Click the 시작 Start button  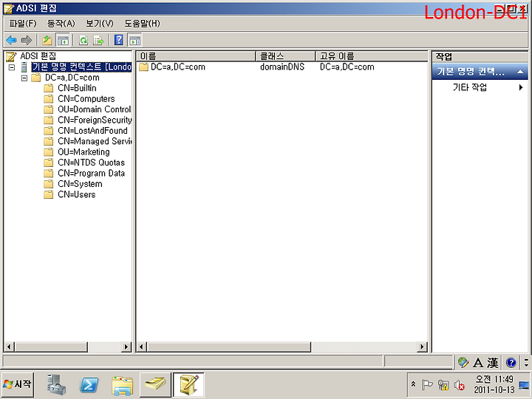(17, 384)
